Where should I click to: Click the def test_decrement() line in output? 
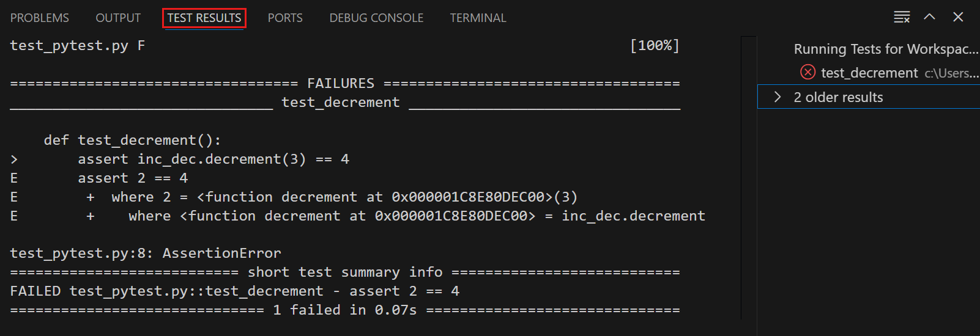pyautogui.click(x=132, y=141)
